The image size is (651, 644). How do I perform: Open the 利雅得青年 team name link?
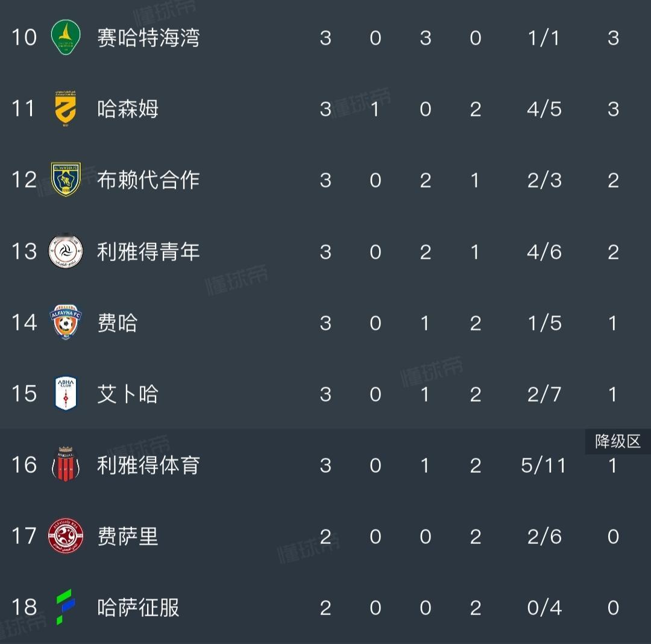(148, 251)
